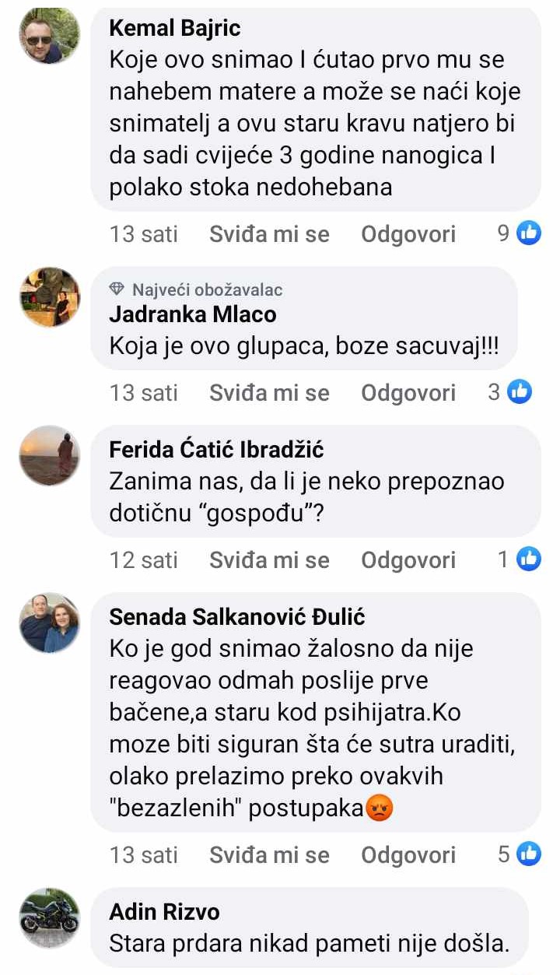Image resolution: width=560 pixels, height=975 pixels.
Task: View the 1 like reaction icon on Ferida's comment
Action: click(x=529, y=559)
